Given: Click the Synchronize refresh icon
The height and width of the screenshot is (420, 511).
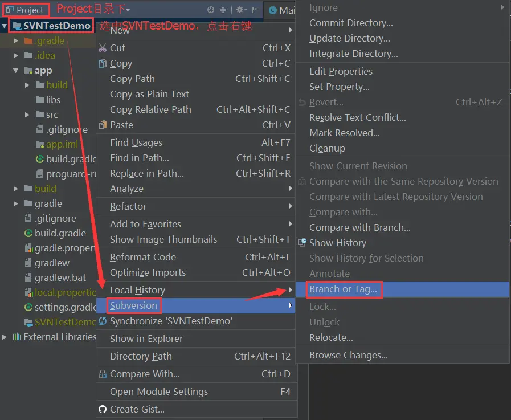Looking at the screenshot, I should click(103, 321).
